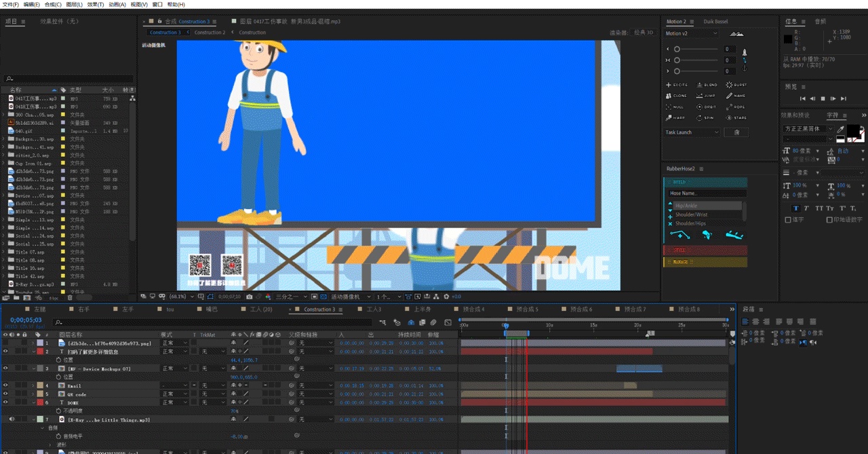The height and width of the screenshot is (454, 868).
Task: Collapse layer 3 MF - Device Mockups properties
Action: click(x=34, y=368)
